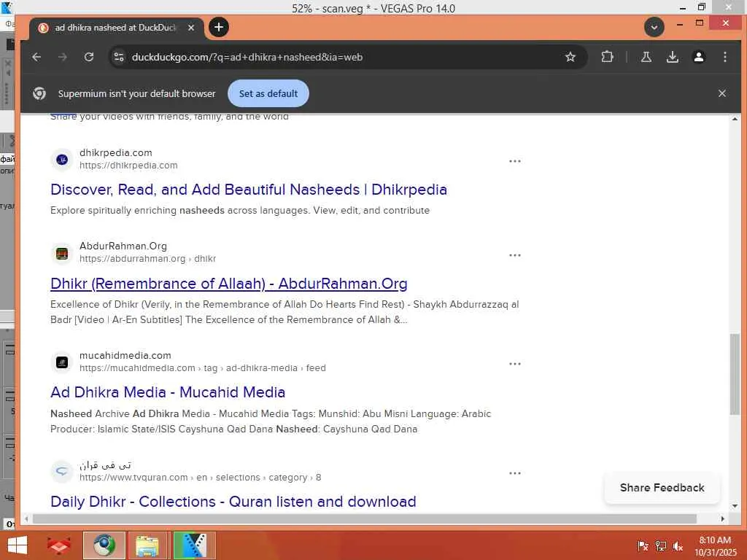747x560 pixels.
Task: Open the browser Downloads icon
Action: tap(672, 57)
